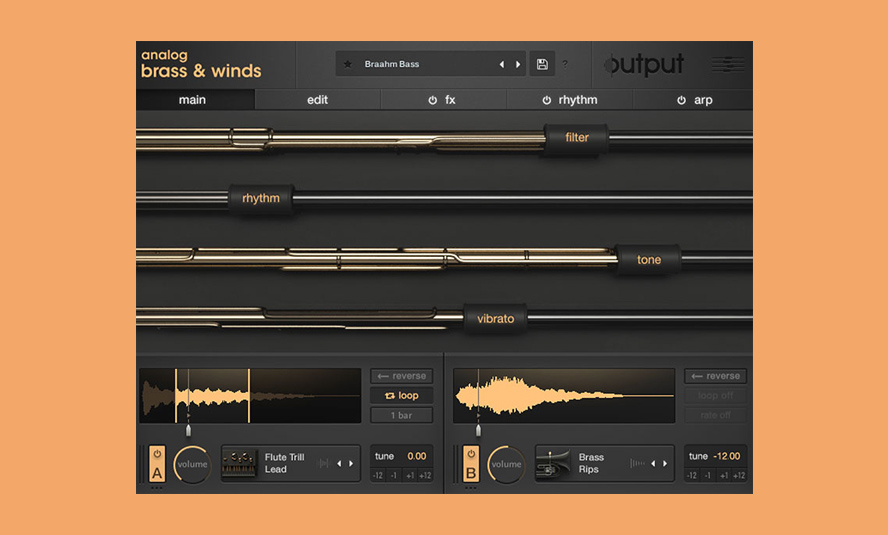This screenshot has height=535, width=888.
Task: Click layer B volume knob
Action: pos(506,464)
